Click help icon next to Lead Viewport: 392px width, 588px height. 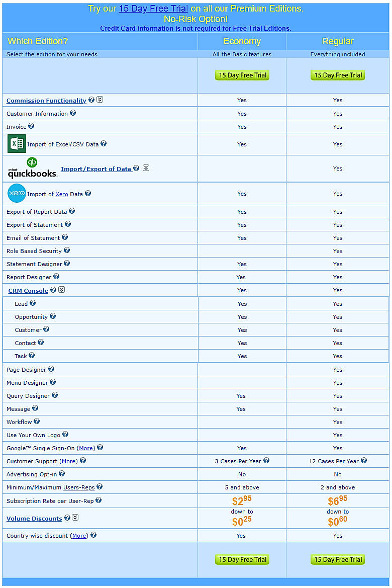[x=33, y=303]
